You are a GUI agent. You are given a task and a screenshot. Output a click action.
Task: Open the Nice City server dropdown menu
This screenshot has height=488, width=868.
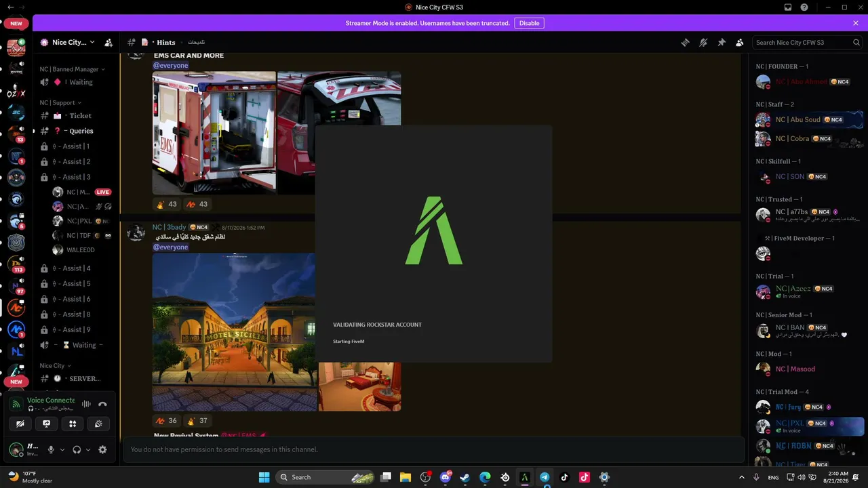(x=68, y=42)
